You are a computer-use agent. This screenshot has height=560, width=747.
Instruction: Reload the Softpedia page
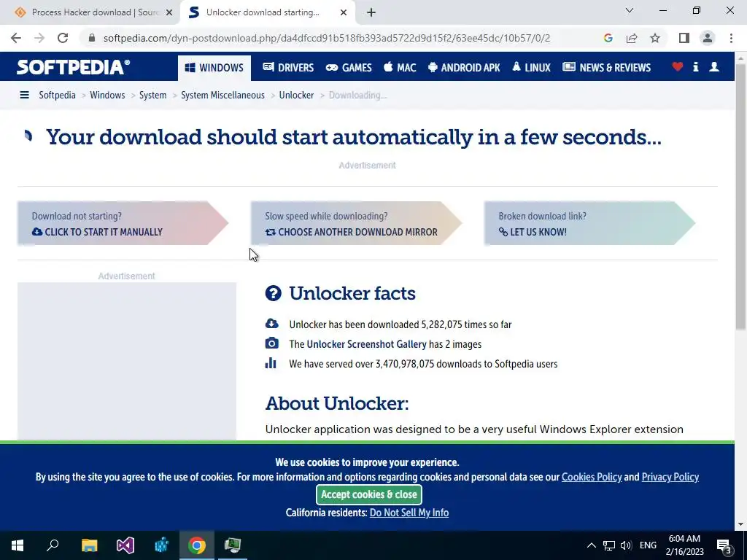click(x=63, y=38)
